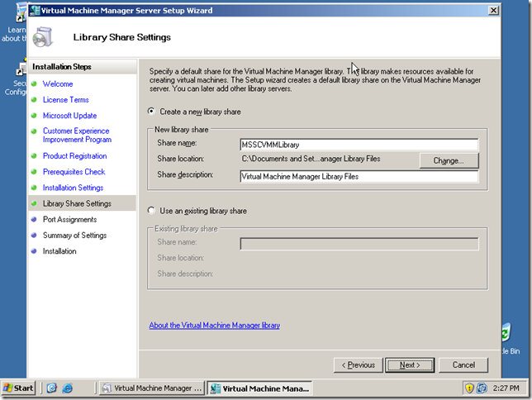Continue with the Next button
This screenshot has width=532, height=400.
tap(410, 365)
